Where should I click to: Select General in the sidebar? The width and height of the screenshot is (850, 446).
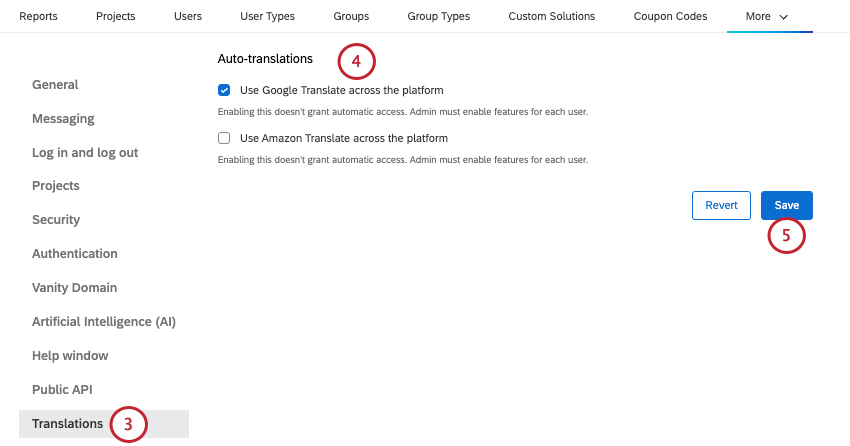click(x=55, y=85)
